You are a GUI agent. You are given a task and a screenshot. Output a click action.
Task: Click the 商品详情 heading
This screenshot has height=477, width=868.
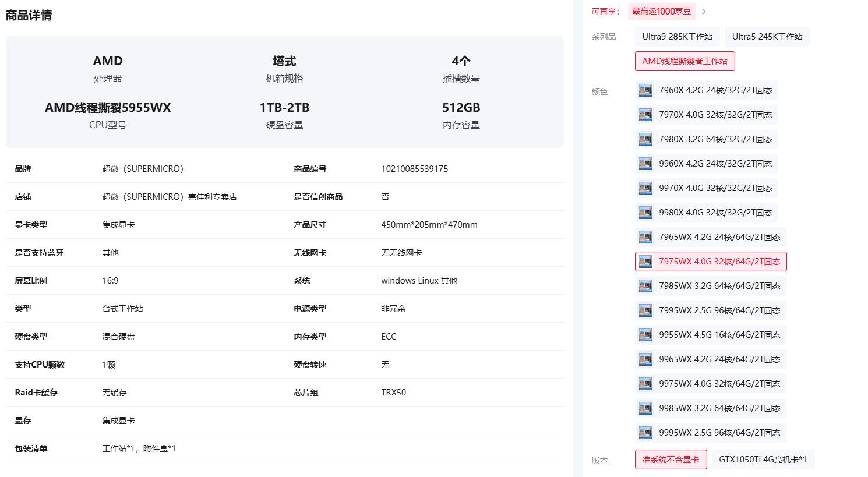click(29, 16)
